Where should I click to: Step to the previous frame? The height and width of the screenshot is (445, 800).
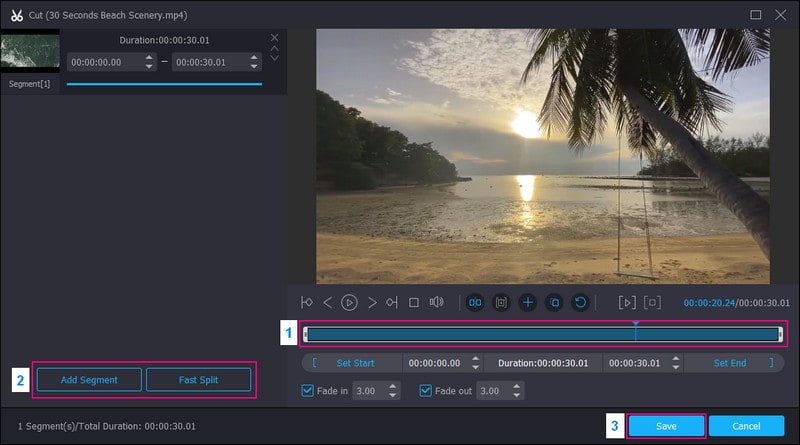pyautogui.click(x=327, y=302)
